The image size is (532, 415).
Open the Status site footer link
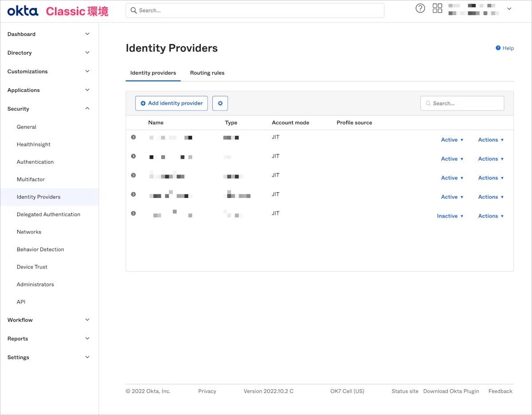pyautogui.click(x=405, y=391)
